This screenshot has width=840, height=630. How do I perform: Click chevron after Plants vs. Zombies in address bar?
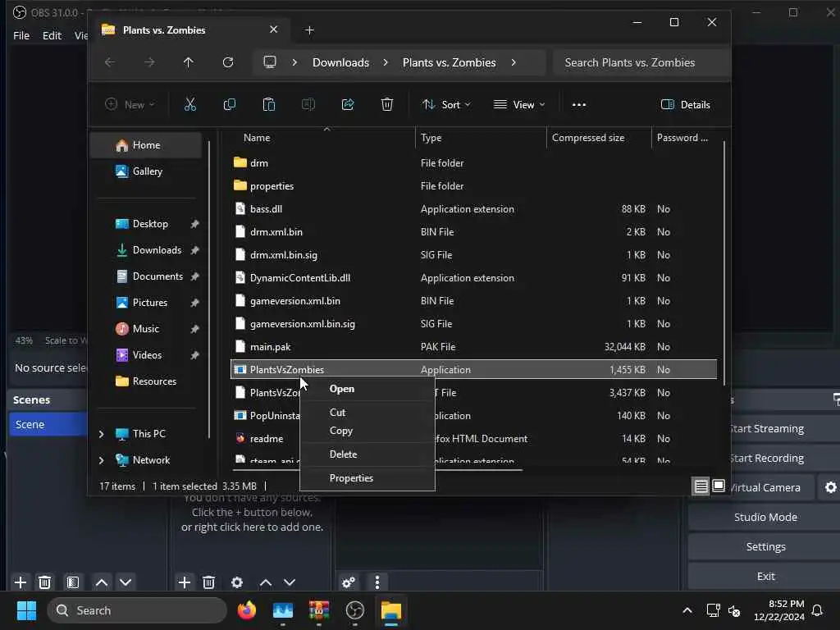(x=514, y=62)
